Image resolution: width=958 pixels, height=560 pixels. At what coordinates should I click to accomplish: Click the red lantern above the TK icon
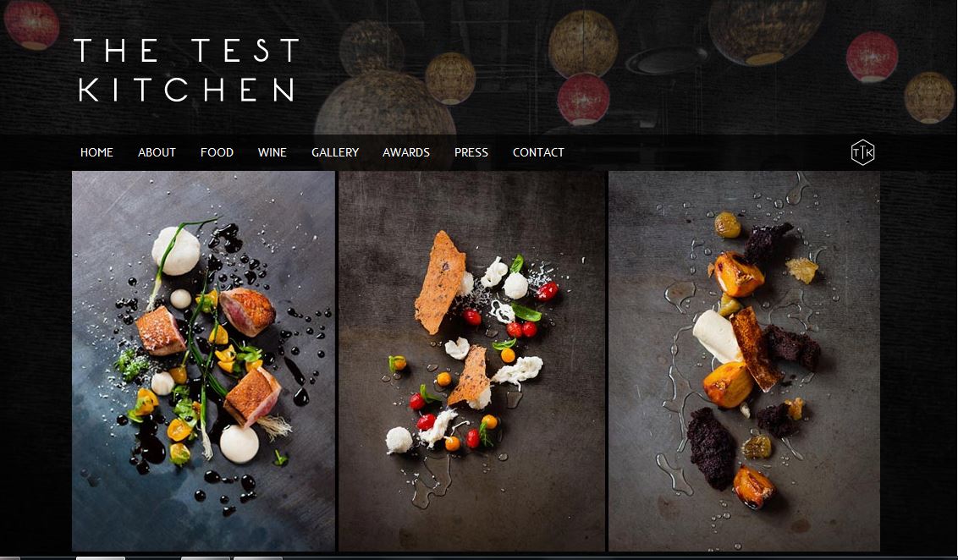872,57
